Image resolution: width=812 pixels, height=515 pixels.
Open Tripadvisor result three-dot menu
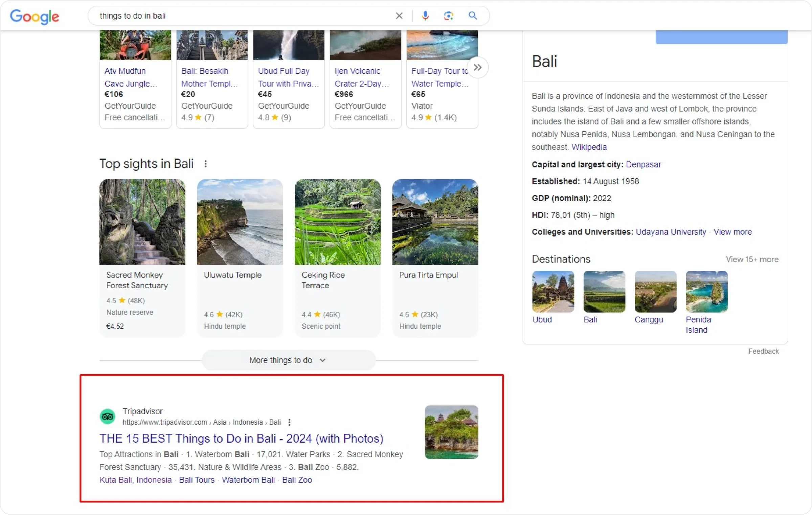289,422
